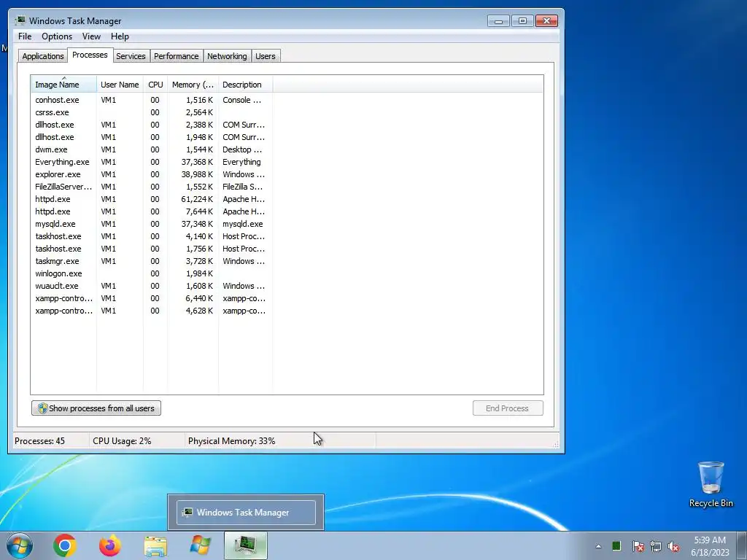The width and height of the screenshot is (747, 560).
Task: Open Action Center flag tray icon
Action: tap(638, 546)
